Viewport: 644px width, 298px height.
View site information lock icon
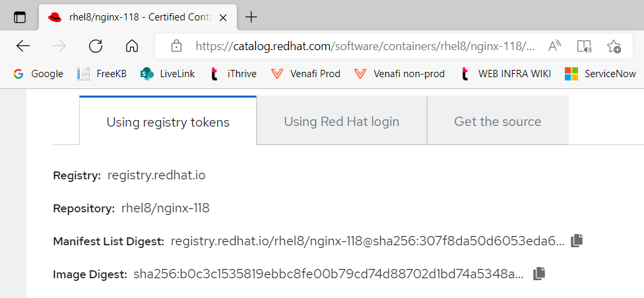pyautogui.click(x=176, y=46)
